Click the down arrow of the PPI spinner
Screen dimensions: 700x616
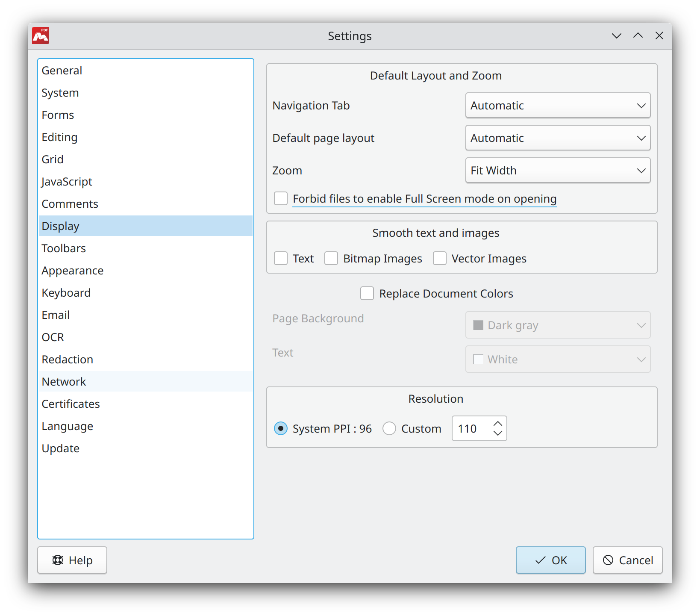click(x=497, y=433)
